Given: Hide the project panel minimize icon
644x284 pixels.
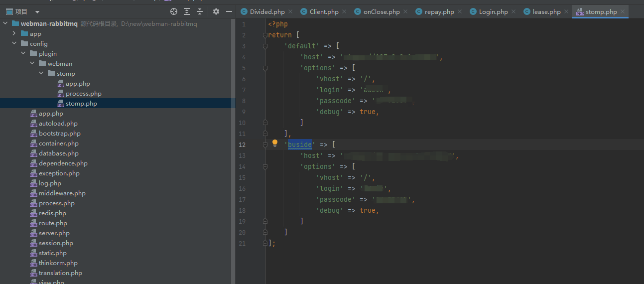Looking at the screenshot, I should point(229,11).
